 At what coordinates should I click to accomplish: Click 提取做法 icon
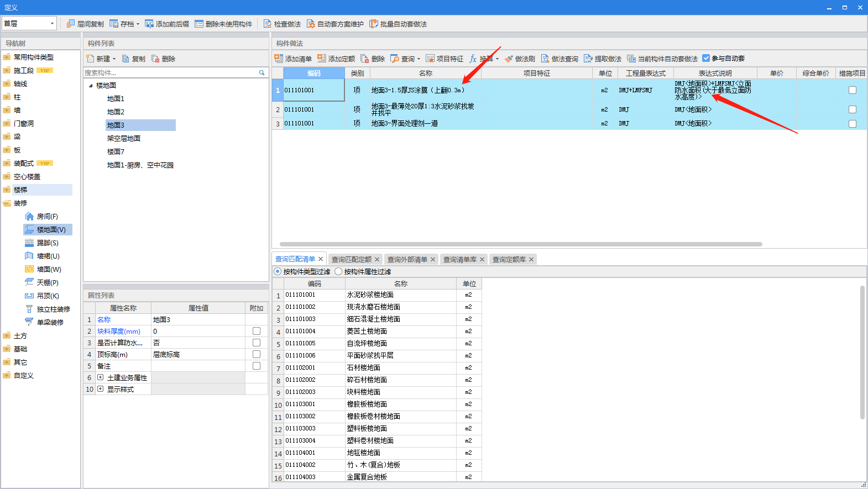tap(588, 59)
